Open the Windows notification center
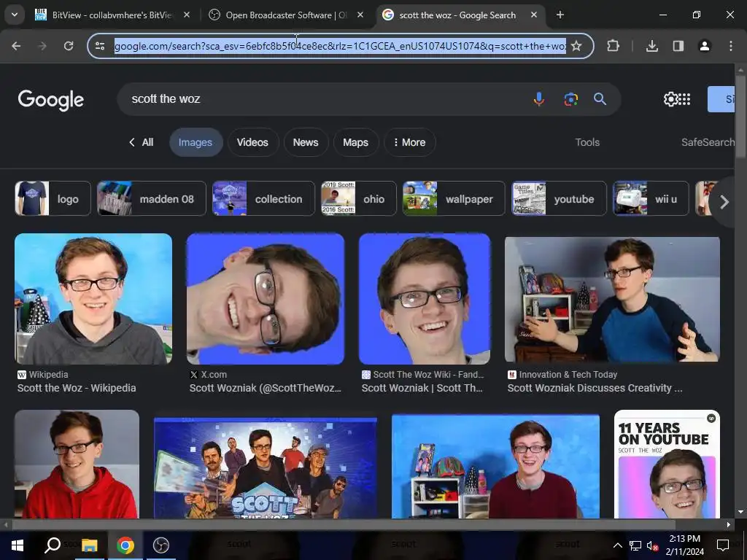The image size is (747, 560). (x=723, y=545)
